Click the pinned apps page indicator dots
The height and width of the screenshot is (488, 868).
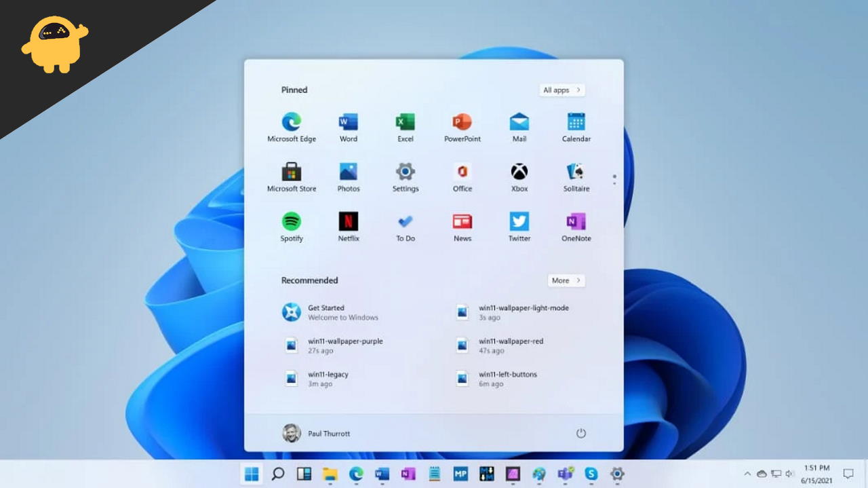[x=614, y=180]
